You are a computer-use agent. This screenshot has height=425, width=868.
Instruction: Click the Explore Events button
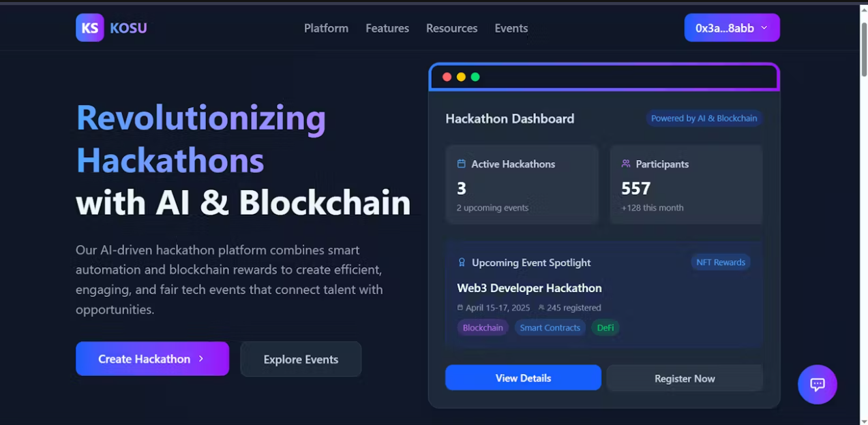point(301,359)
